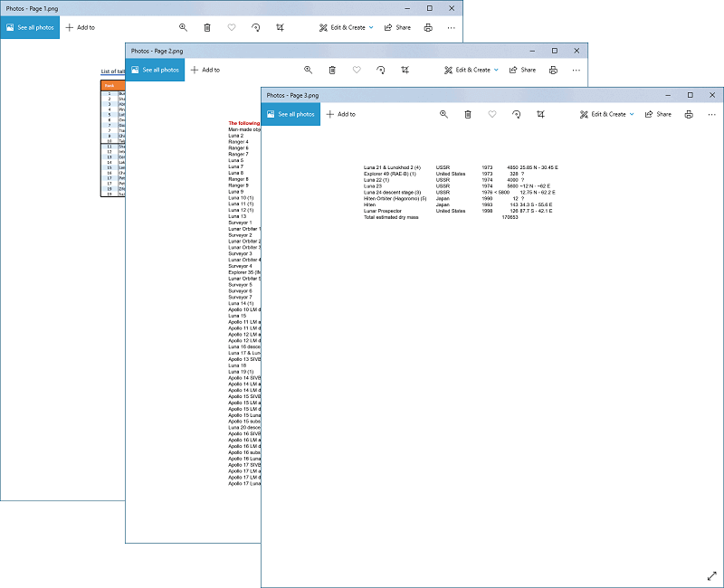This screenshot has width=724, height=588.
Task: Print the Page 3 image
Action: coord(689,114)
